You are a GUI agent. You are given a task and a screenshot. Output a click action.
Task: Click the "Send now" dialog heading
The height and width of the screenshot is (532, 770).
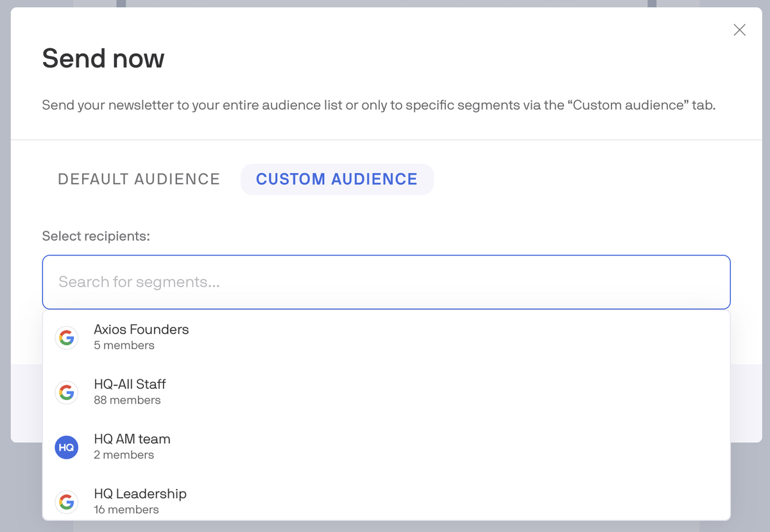(103, 59)
